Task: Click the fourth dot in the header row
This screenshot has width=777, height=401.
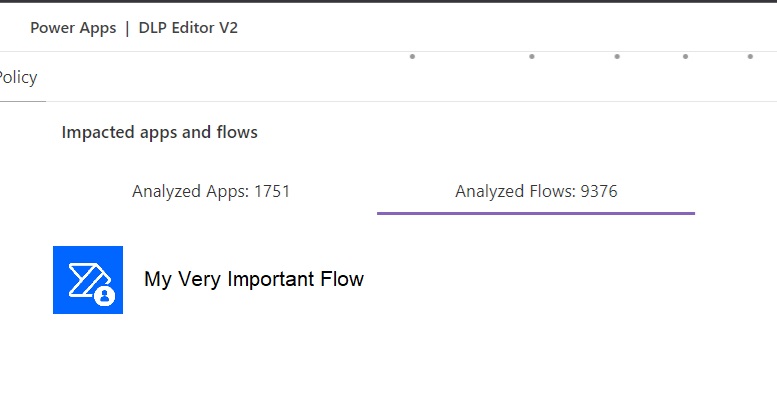Action: [x=685, y=57]
